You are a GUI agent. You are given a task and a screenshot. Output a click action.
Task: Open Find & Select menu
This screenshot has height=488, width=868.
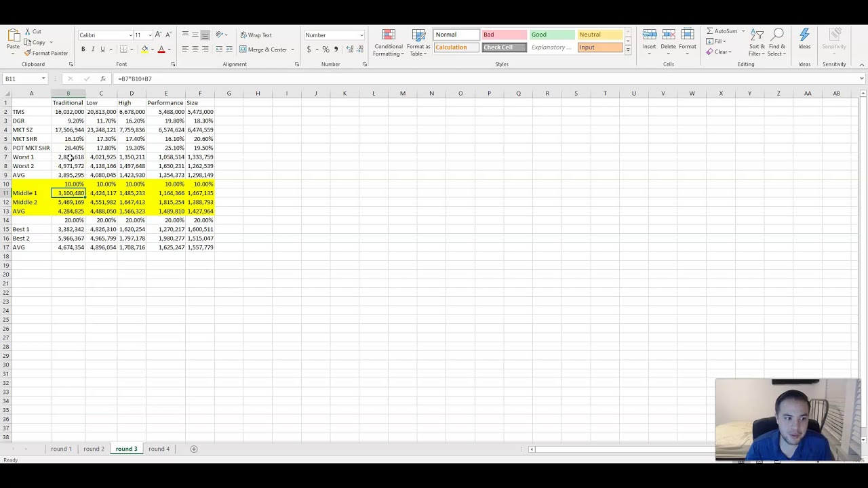click(777, 42)
